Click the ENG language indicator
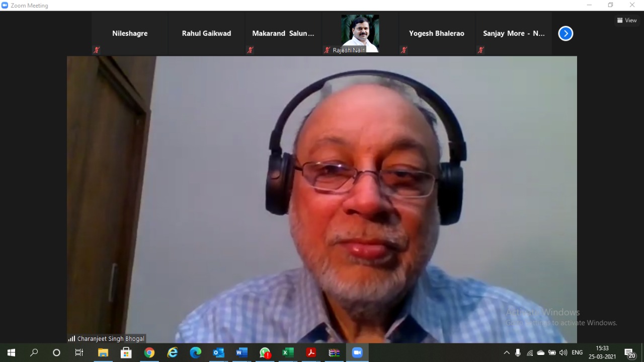Viewport: 644px width, 362px height. pos(577,352)
